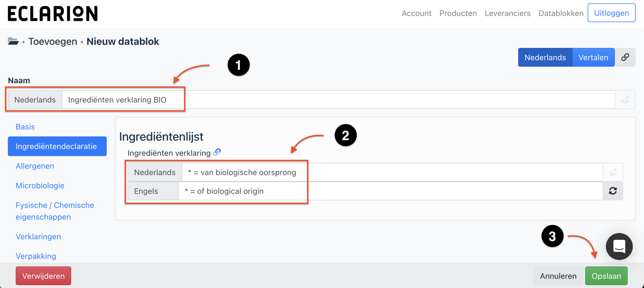Screen dimensions: 644x288
Task: Click add-layer icon in Nederlands ingredient row
Action: click(613, 172)
